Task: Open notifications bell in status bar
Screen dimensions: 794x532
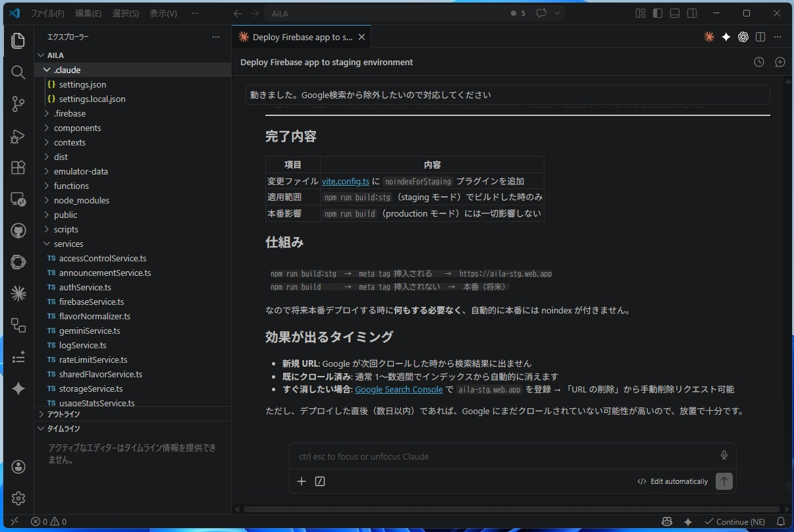Action: 782,521
